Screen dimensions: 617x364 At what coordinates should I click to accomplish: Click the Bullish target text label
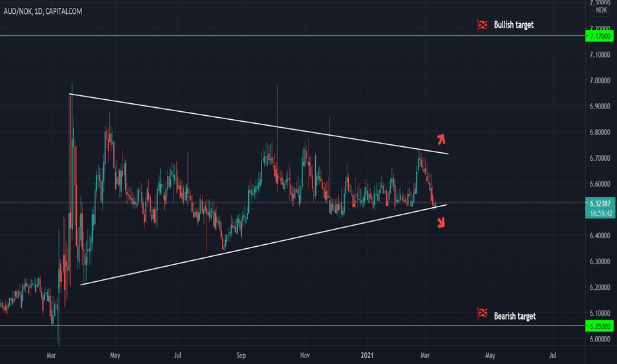point(514,24)
